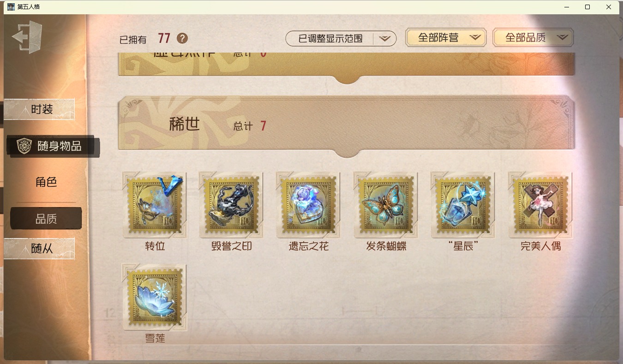Select the 随身物品 tab

point(53,146)
